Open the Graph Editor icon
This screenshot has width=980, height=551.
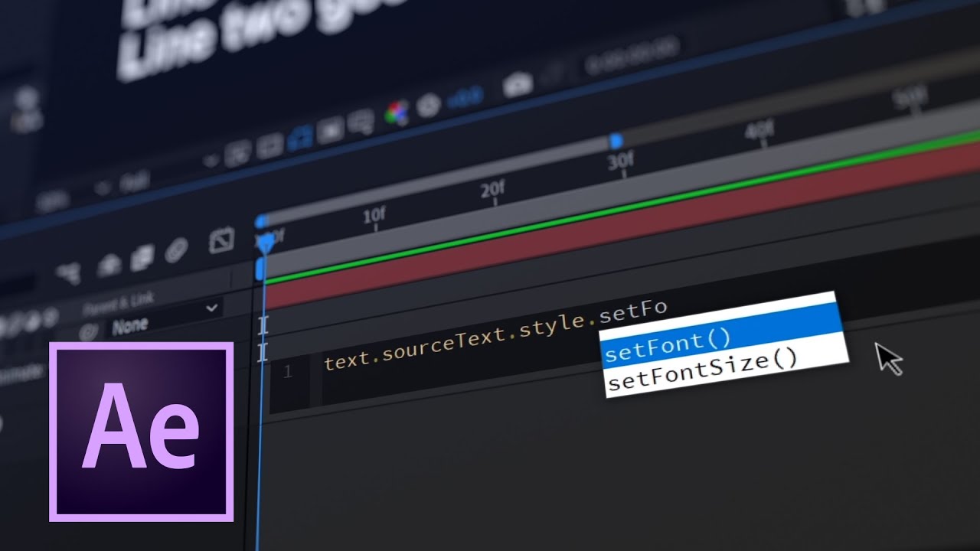point(220,242)
